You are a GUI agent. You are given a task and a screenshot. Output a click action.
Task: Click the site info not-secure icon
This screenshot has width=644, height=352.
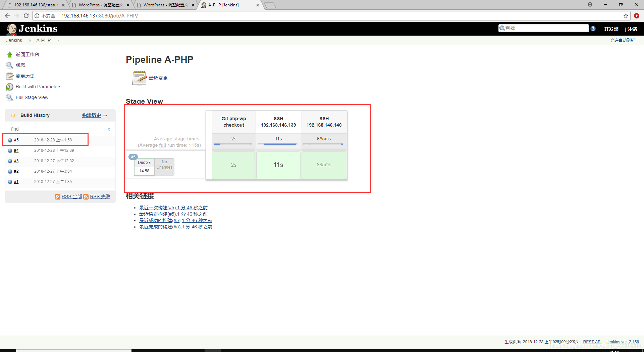37,16
